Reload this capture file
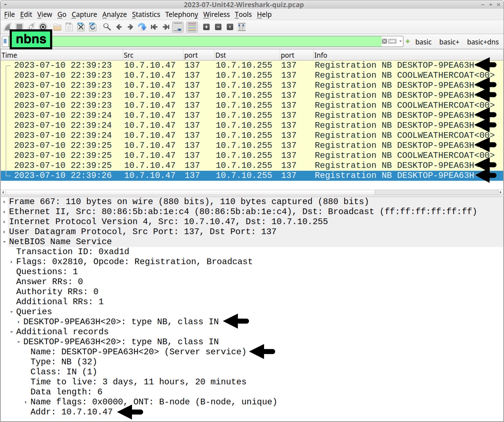The image size is (504, 422). tap(93, 27)
